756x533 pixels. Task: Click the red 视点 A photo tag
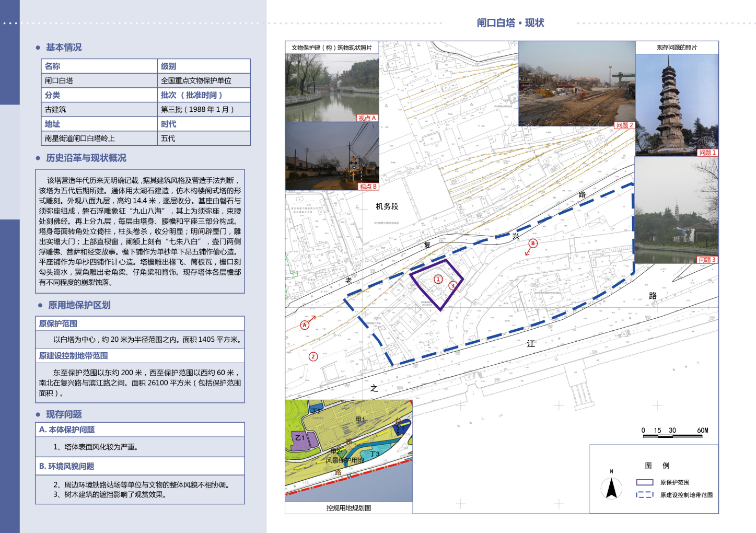click(x=367, y=118)
